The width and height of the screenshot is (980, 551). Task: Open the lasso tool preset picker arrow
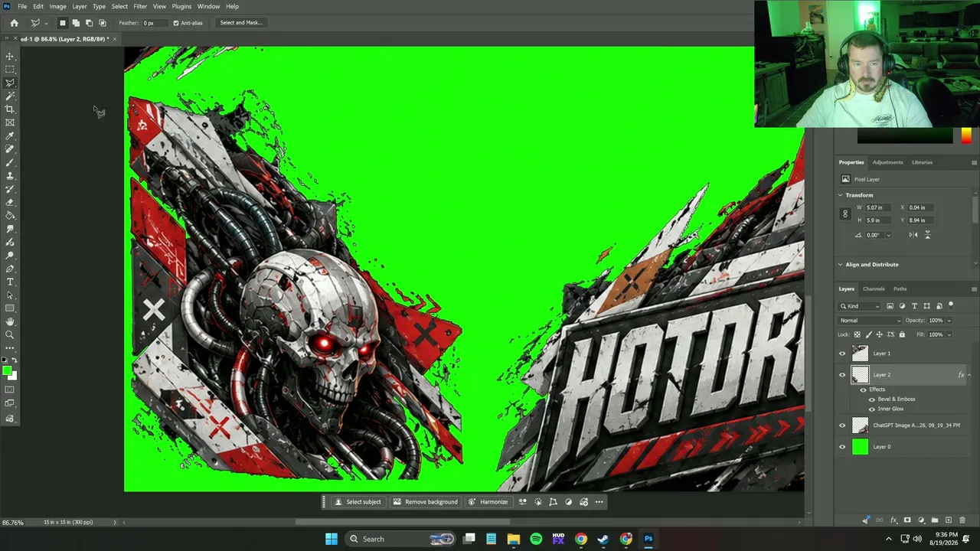pyautogui.click(x=46, y=23)
